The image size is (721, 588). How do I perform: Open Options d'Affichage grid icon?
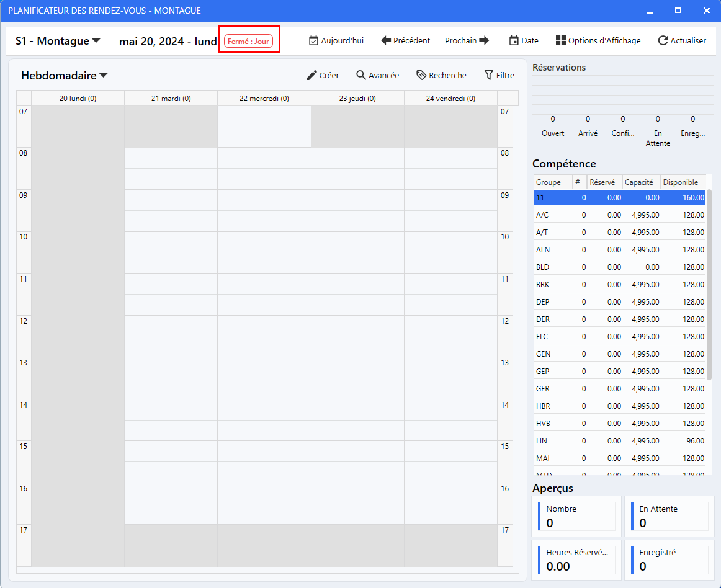(561, 41)
